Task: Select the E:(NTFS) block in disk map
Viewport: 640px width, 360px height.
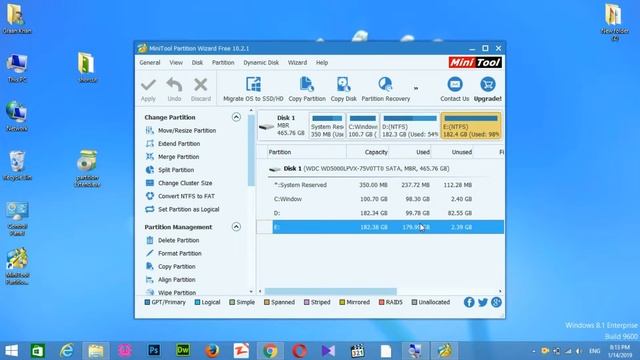Action: [x=471, y=126]
